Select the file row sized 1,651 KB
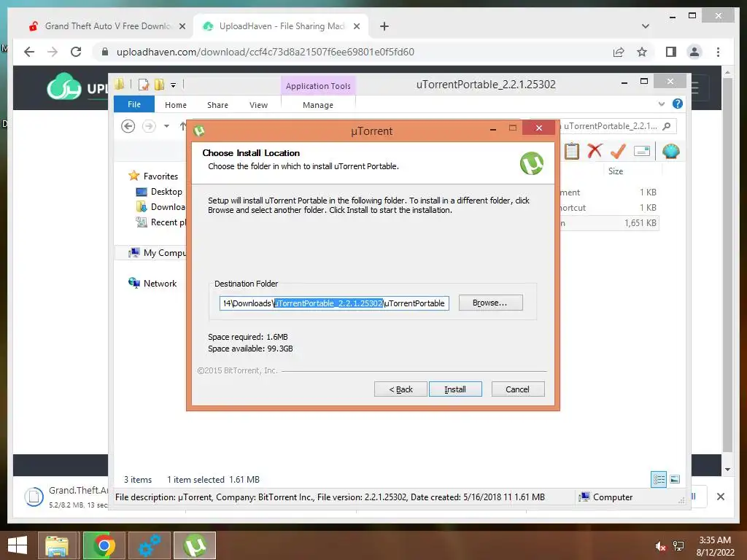Viewport: 747px width, 560px height. (611, 223)
